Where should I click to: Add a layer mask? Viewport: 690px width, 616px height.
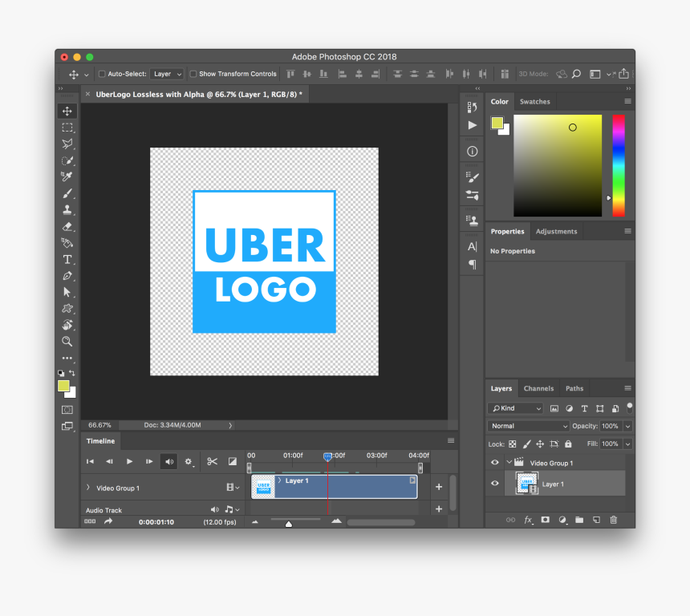pyautogui.click(x=546, y=520)
